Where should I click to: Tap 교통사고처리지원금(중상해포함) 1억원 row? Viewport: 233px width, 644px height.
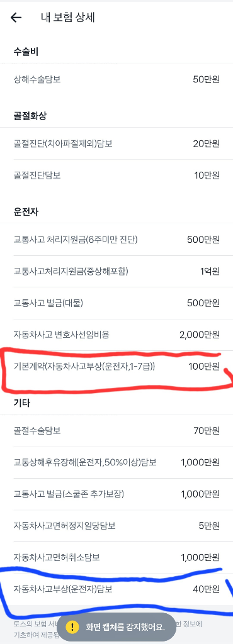point(116,271)
